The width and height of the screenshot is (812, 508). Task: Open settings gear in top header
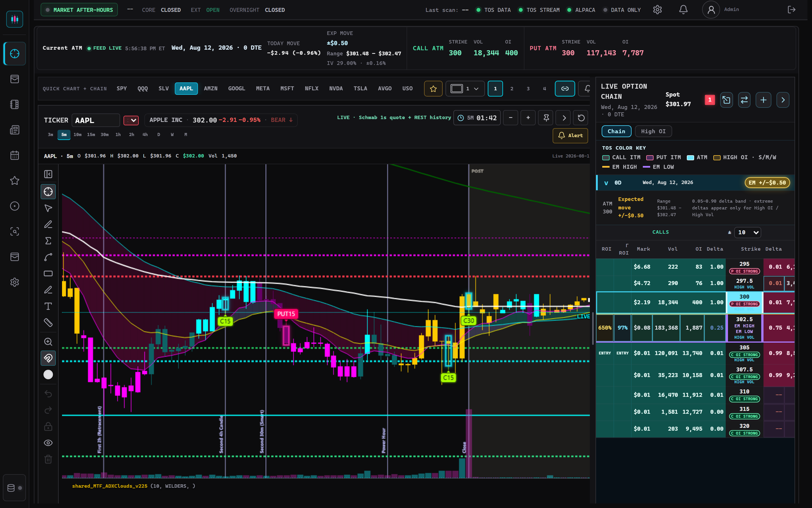[657, 10]
